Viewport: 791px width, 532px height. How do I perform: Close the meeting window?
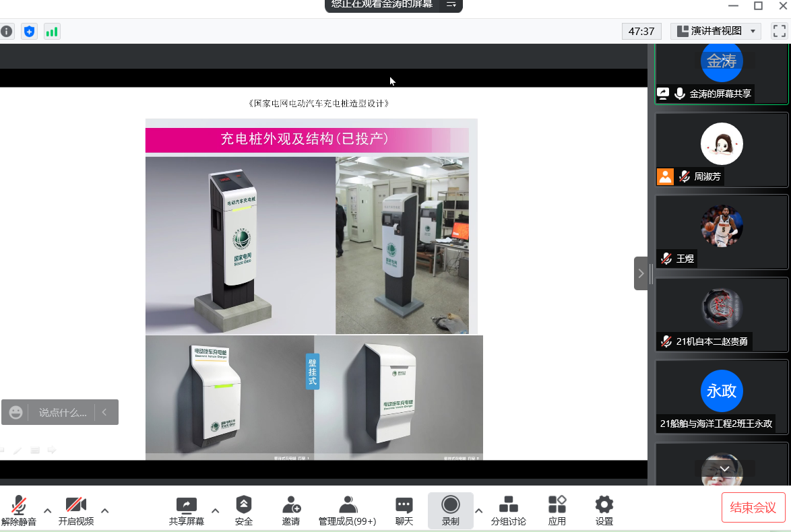[x=783, y=5]
